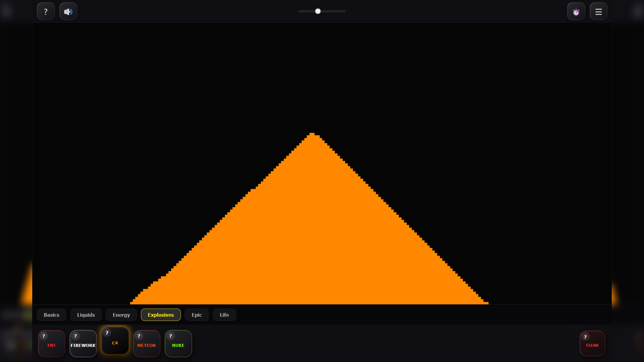Select the TNT element

coord(51,345)
